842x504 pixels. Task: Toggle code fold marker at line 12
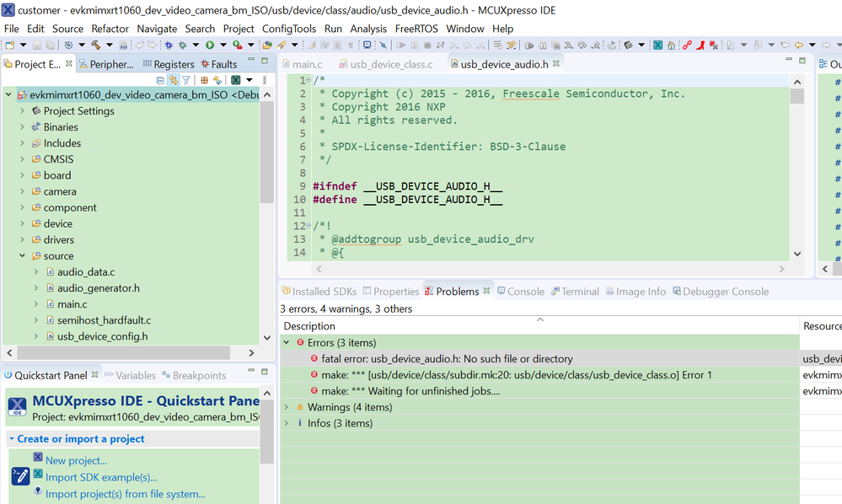point(308,226)
